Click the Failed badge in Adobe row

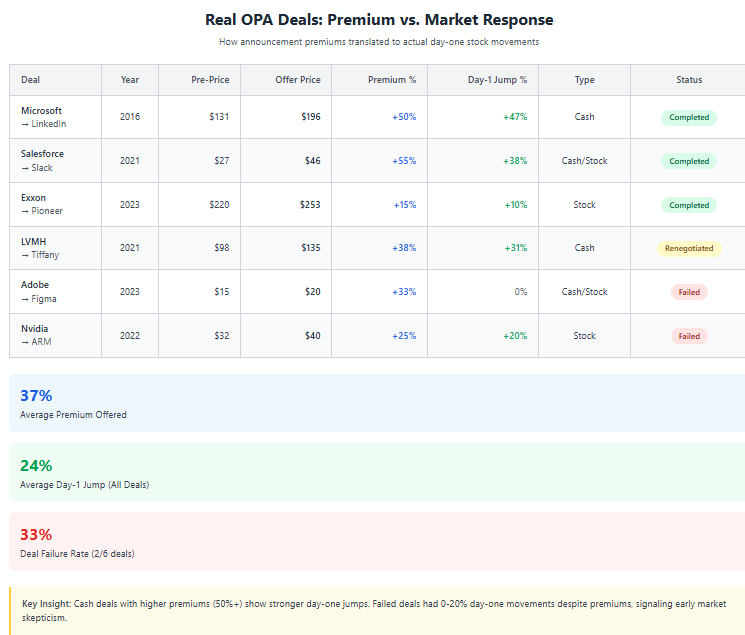pos(689,292)
